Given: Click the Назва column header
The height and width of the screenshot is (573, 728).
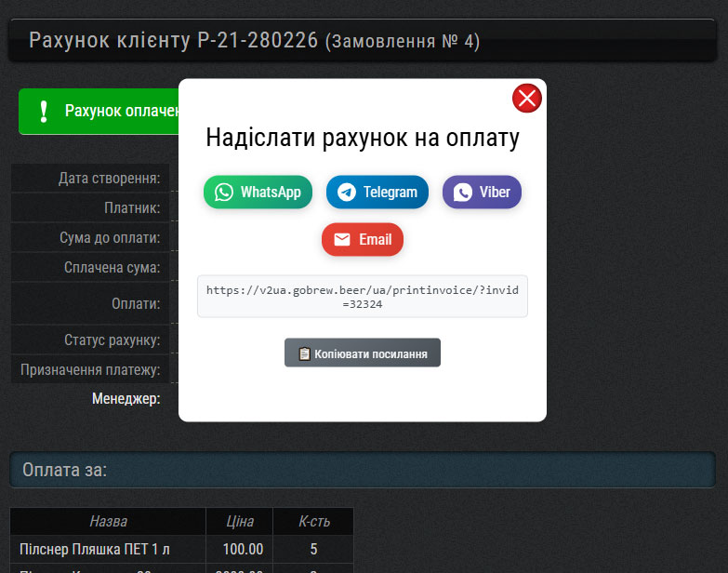Looking at the screenshot, I should coord(108,521).
